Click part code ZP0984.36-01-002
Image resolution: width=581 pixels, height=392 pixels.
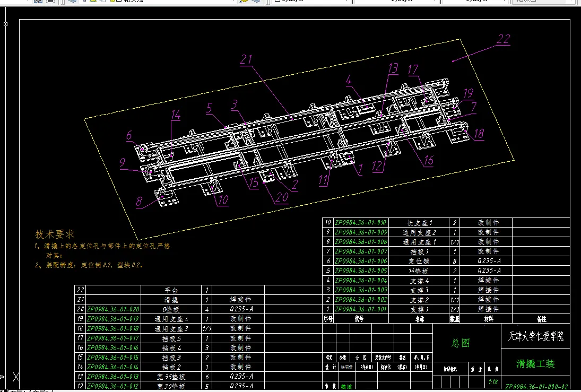tap(361, 299)
